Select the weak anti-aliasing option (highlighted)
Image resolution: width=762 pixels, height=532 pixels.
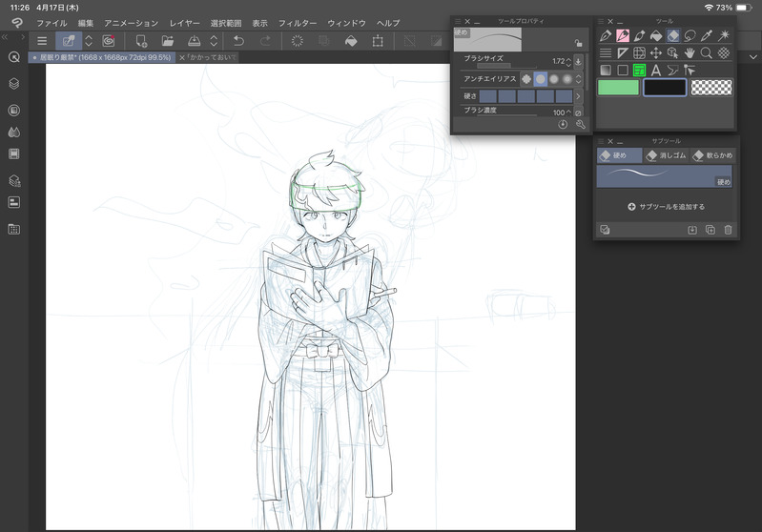coord(541,79)
